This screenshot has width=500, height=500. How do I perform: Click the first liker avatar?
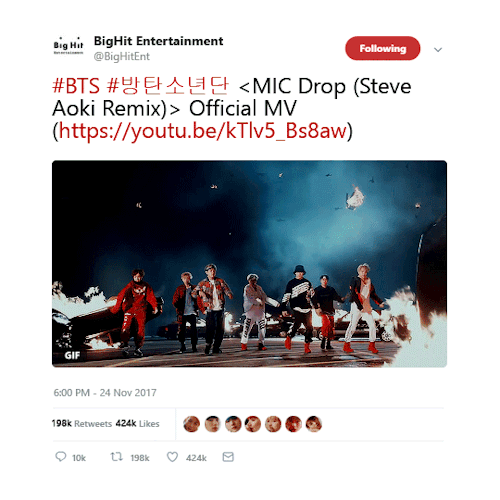(x=192, y=424)
